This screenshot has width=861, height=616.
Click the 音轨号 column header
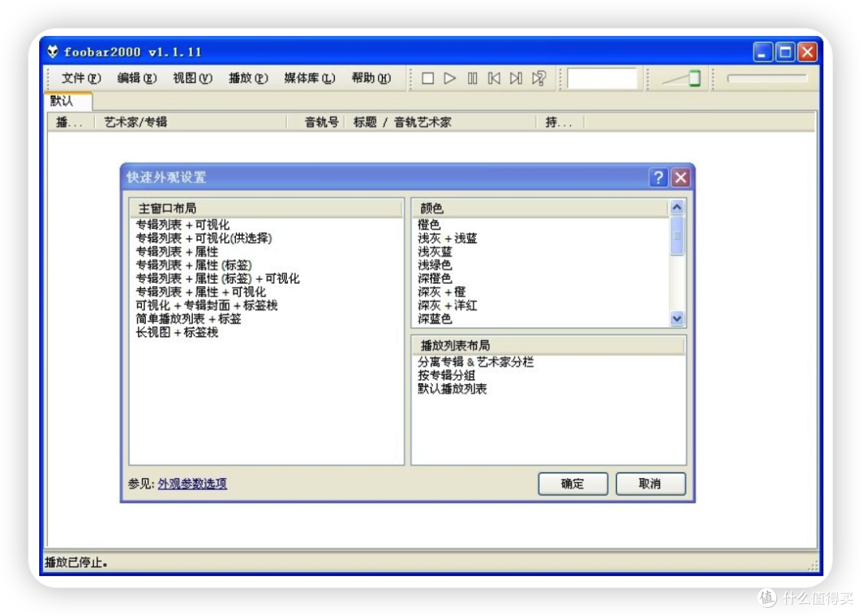[316, 122]
